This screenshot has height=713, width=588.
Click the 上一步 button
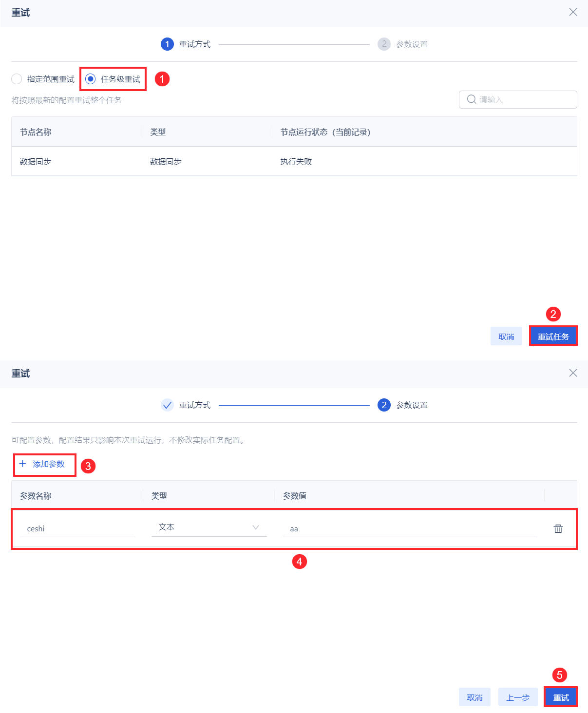518,697
